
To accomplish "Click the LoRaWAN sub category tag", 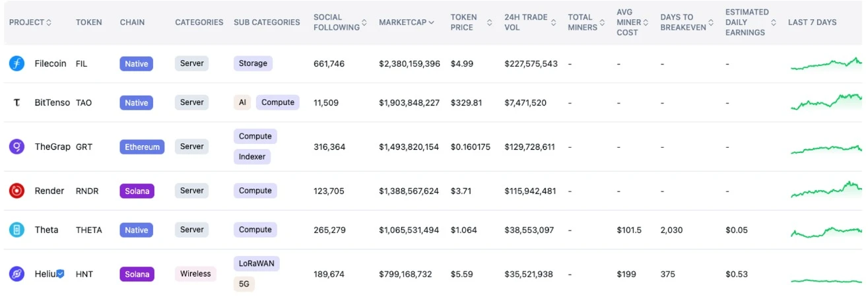I will [x=256, y=263].
